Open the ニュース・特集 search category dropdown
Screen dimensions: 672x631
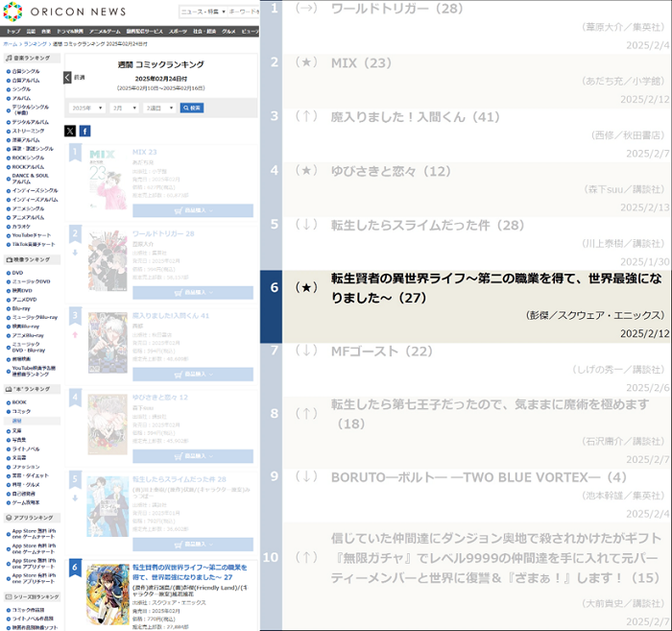(203, 12)
